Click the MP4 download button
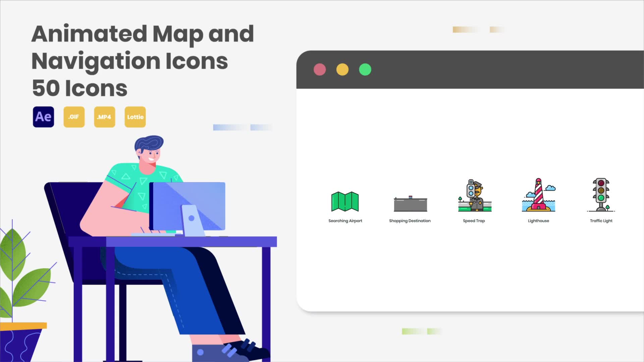 coord(104,117)
